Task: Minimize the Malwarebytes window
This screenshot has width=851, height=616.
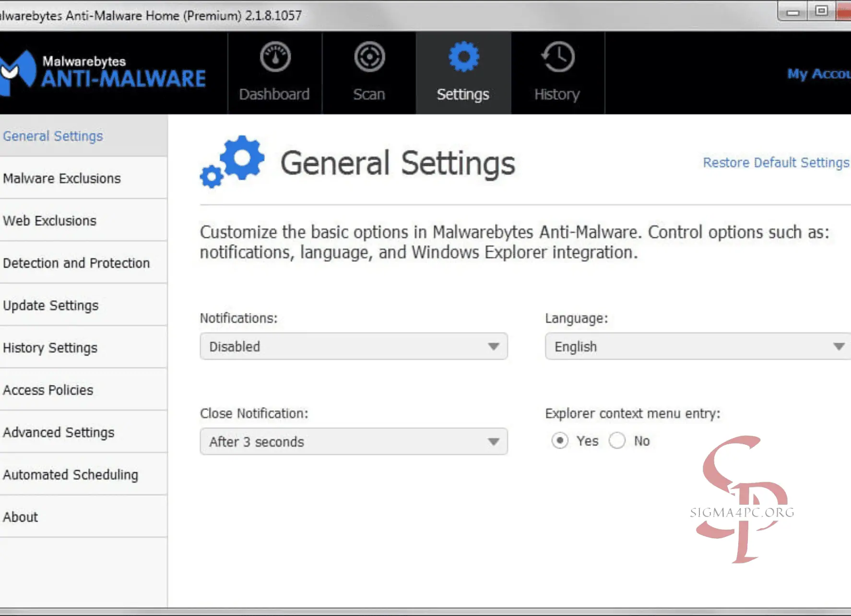Action: [793, 12]
